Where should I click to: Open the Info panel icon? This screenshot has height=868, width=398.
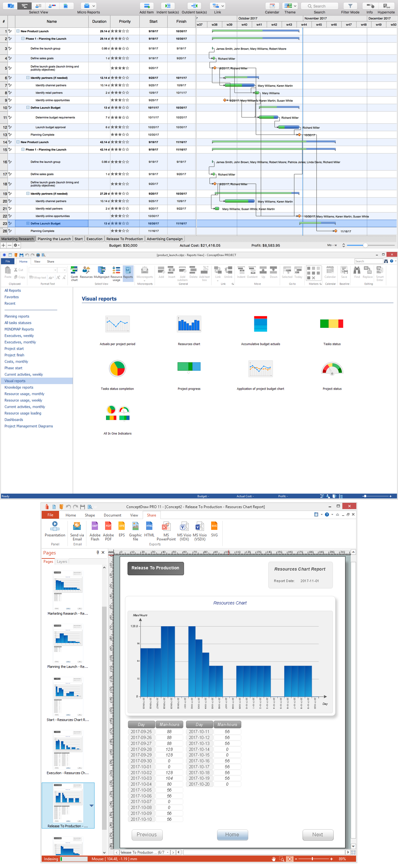tap(370, 6)
